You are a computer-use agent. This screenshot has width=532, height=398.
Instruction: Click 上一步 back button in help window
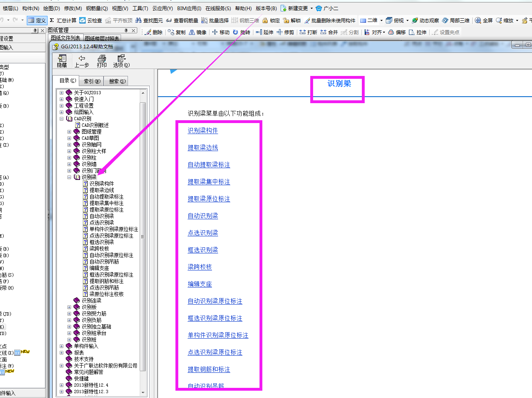[82, 61]
